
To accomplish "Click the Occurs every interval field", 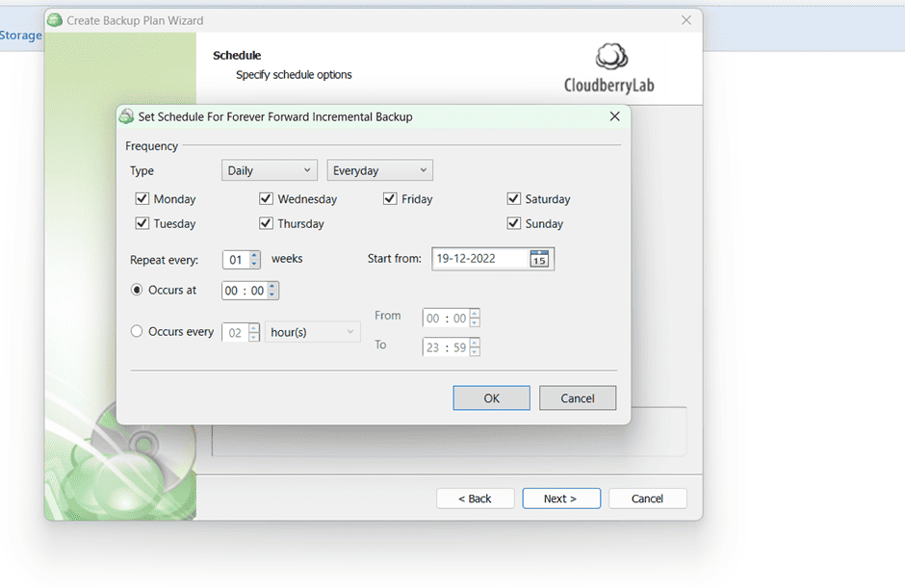I will coord(236,332).
